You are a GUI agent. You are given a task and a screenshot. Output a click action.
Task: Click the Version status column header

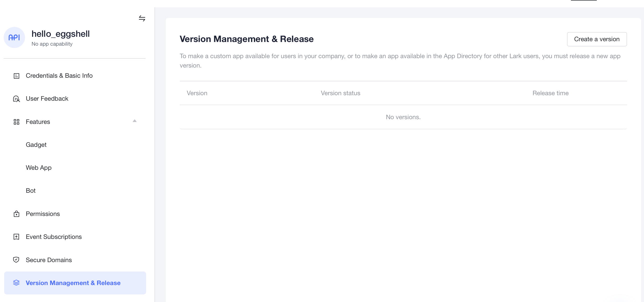click(x=340, y=93)
